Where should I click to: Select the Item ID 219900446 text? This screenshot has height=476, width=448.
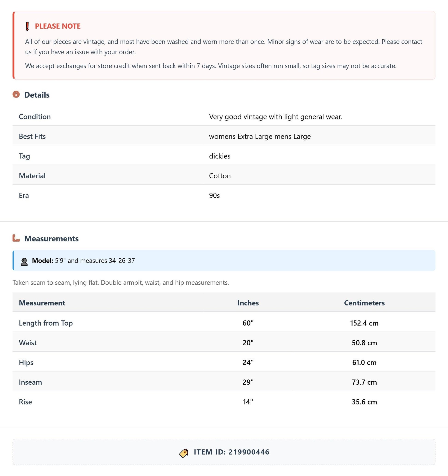232,452
